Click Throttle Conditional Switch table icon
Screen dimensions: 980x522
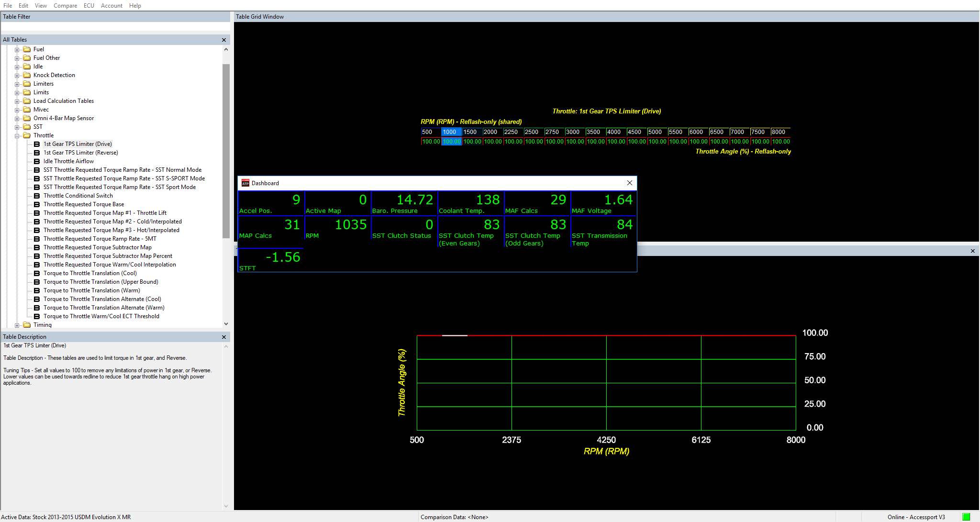[x=37, y=196]
